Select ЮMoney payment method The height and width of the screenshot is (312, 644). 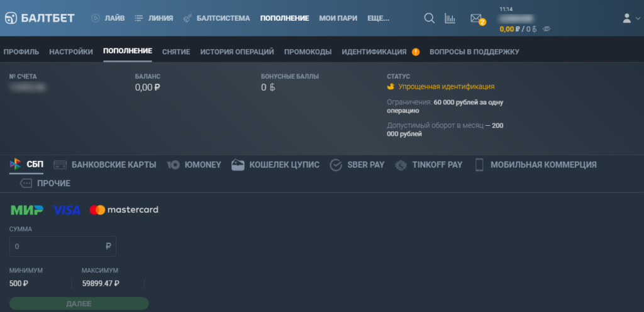tap(203, 165)
